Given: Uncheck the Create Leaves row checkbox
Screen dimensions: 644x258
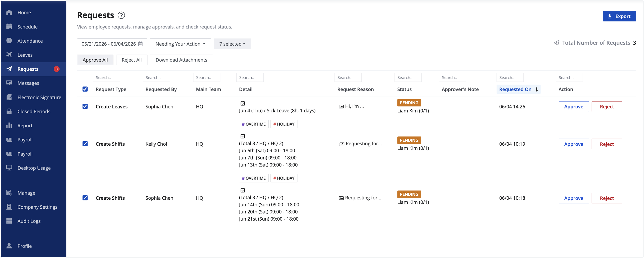Looking at the screenshot, I should click(85, 106).
